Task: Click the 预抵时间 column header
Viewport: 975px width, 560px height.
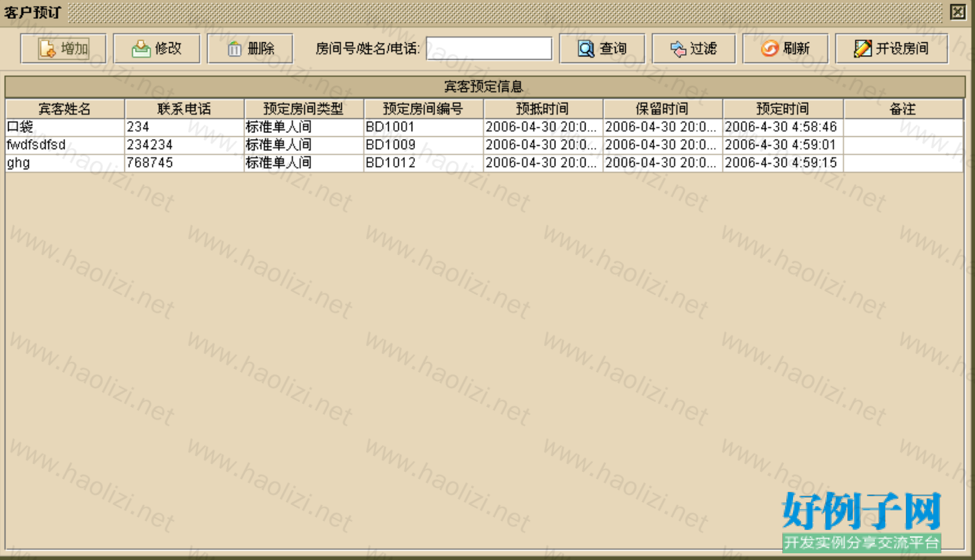Action: tap(543, 109)
